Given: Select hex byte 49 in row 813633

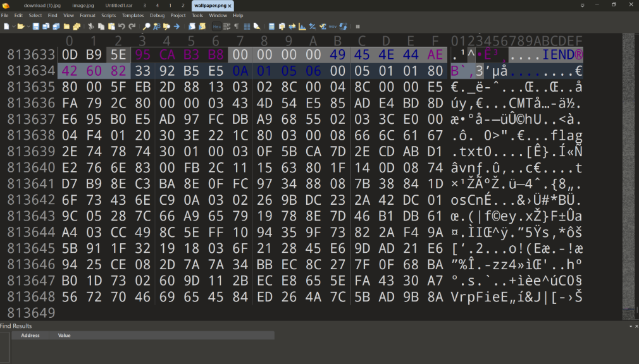Looking at the screenshot, I should tap(337, 55).
